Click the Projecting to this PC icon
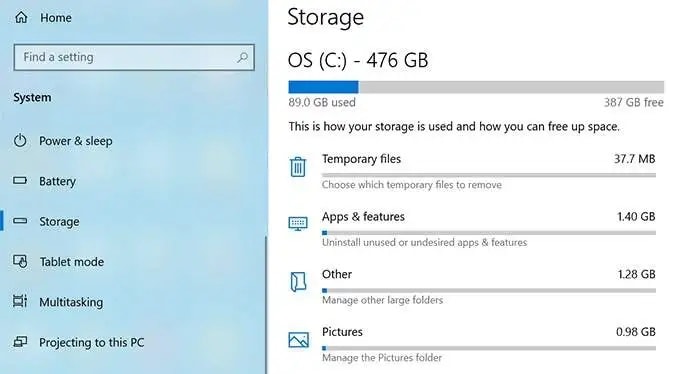 coord(20,342)
